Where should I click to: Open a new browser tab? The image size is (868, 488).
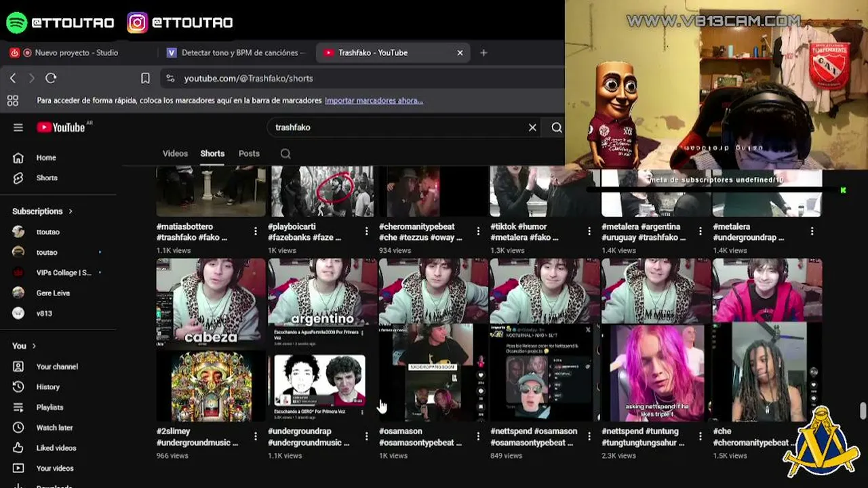coord(484,53)
